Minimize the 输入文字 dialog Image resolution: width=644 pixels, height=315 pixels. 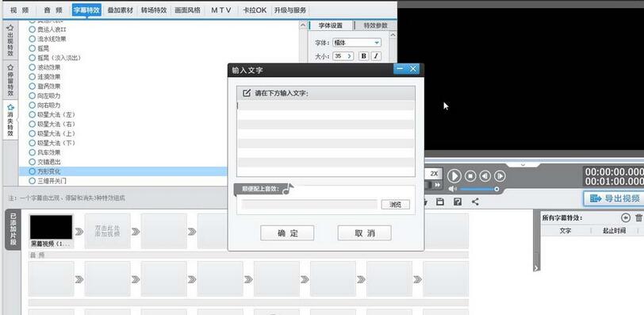(x=400, y=69)
